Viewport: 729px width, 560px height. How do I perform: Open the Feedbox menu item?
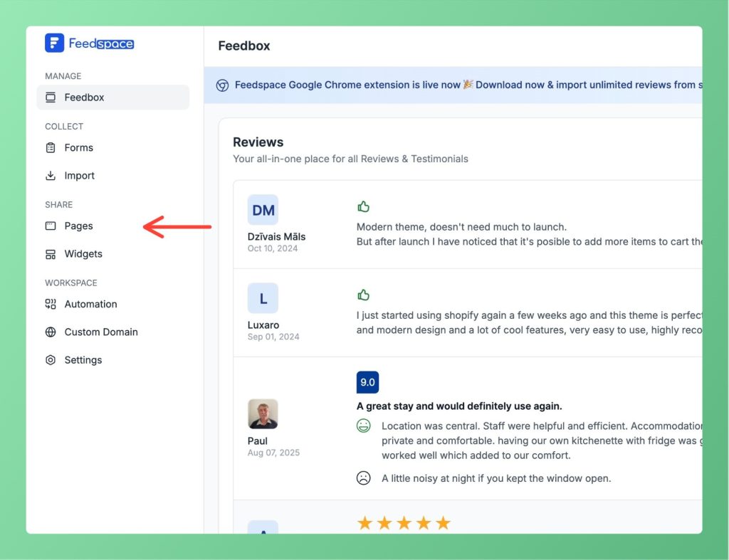coord(113,97)
